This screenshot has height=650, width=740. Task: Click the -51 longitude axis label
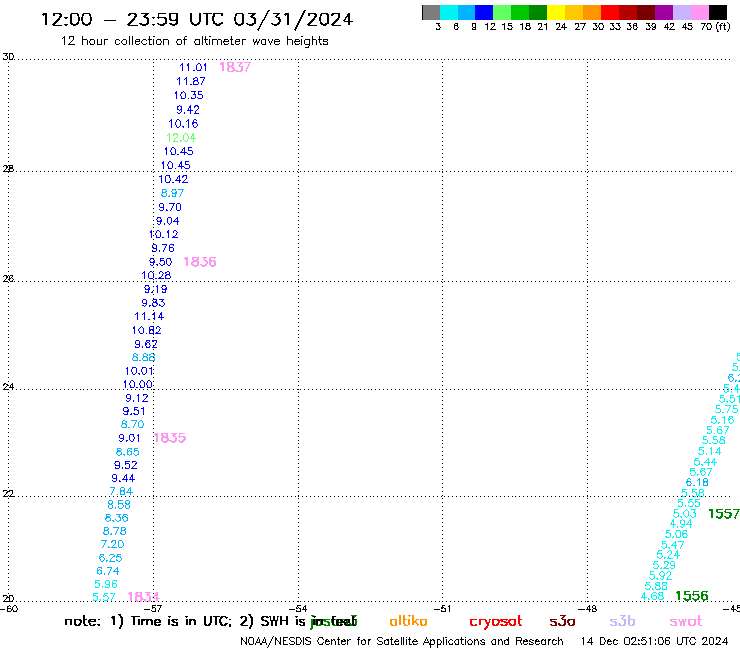pos(442,608)
